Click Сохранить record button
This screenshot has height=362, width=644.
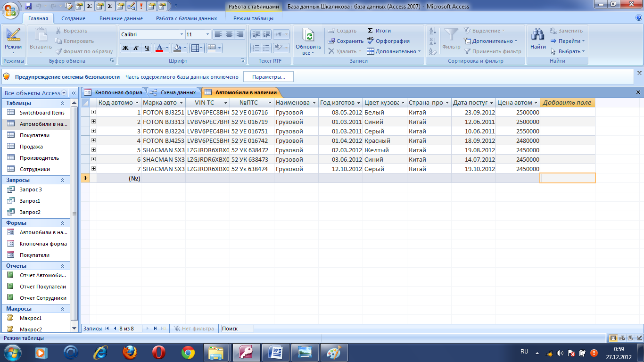pyautogui.click(x=346, y=41)
